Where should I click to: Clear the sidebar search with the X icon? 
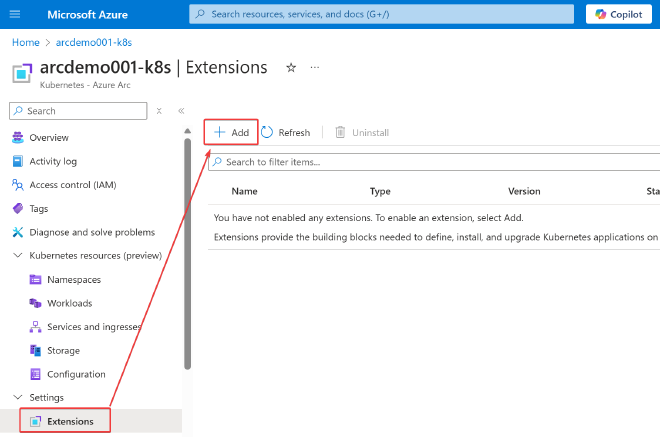point(159,111)
